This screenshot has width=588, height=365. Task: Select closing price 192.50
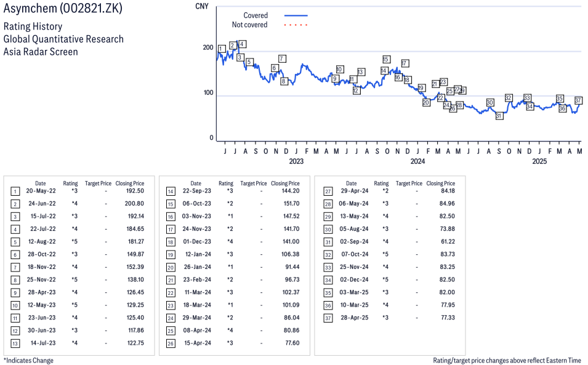click(135, 191)
